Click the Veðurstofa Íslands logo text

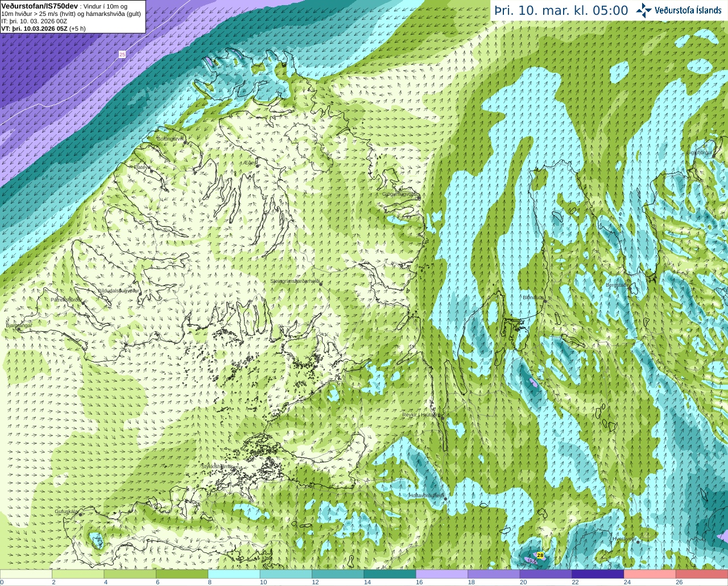point(688,10)
